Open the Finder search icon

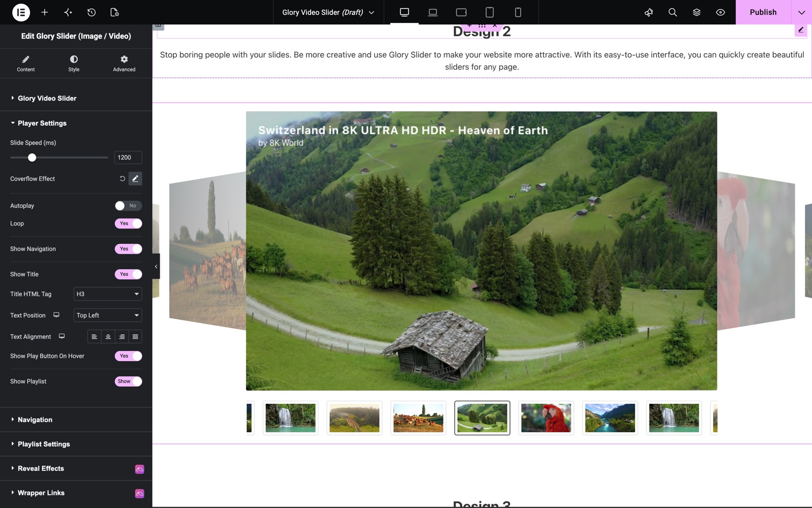(672, 12)
